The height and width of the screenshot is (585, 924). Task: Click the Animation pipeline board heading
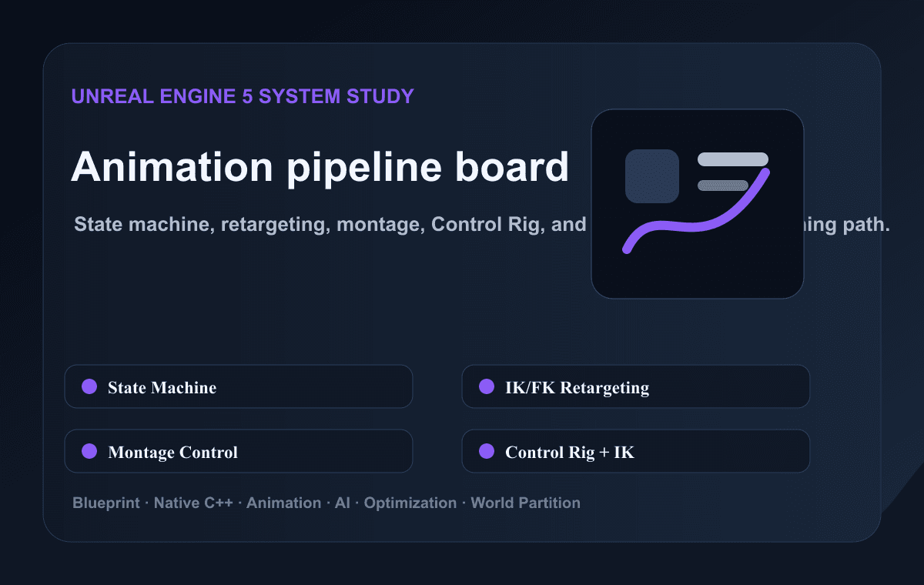320,166
